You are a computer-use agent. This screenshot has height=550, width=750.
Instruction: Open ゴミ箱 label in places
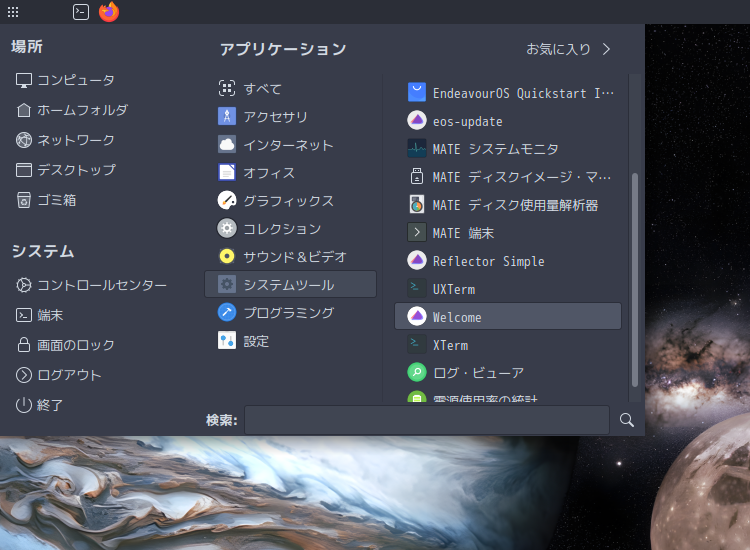pyautogui.click(x=57, y=200)
